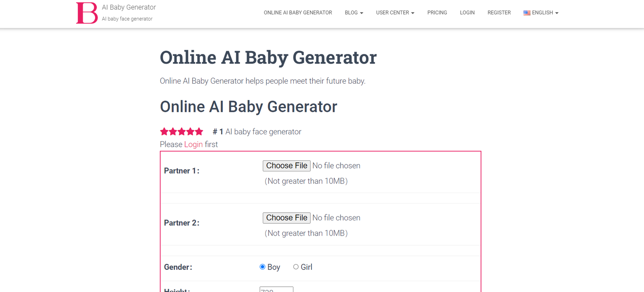
Task: Click the AI Baby Generator site title
Action: (129, 7)
